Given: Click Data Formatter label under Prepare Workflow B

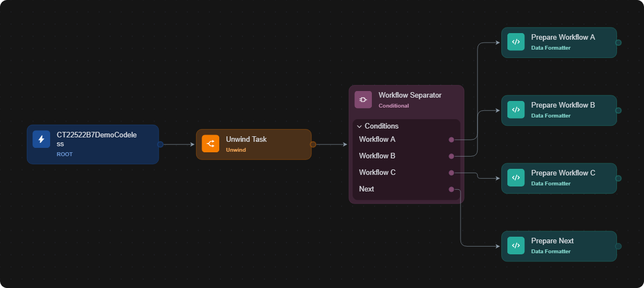Looking at the screenshot, I should (x=551, y=116).
